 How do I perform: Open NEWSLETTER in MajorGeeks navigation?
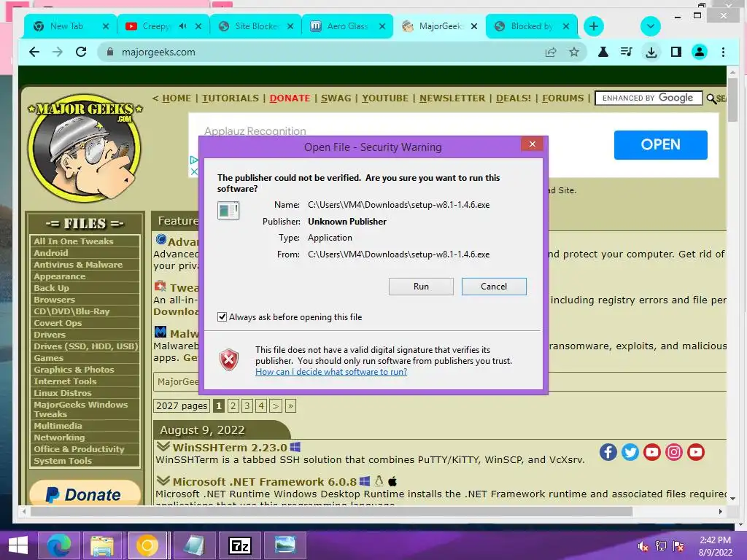pos(452,98)
